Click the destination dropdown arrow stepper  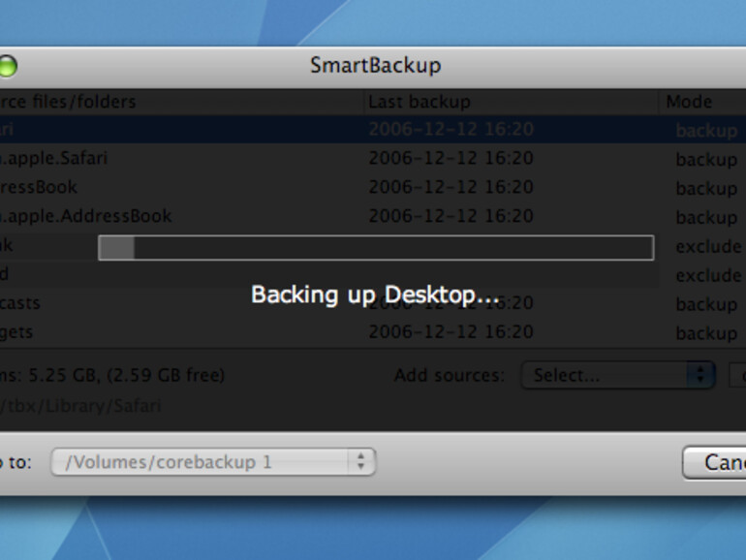pos(361,462)
